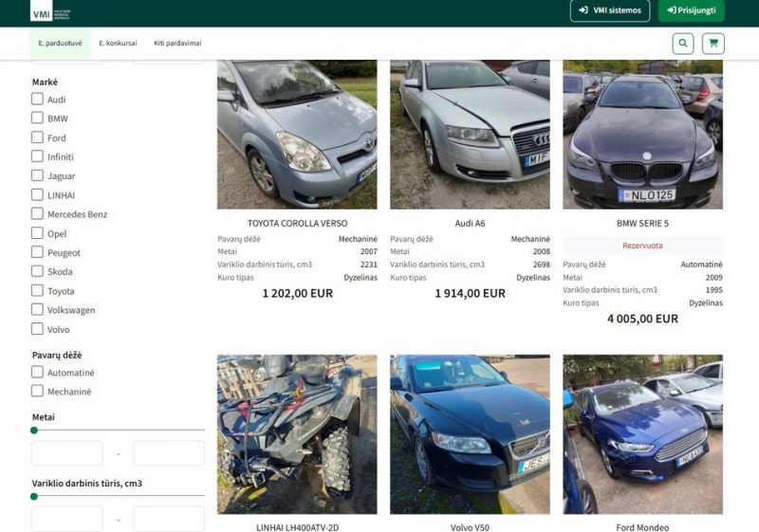Click the Metai minimum input field

pyautogui.click(x=67, y=453)
